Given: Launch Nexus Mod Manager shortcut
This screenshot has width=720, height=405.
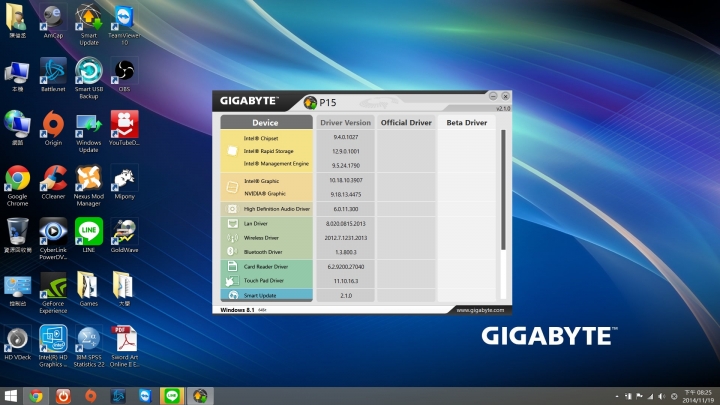Looking at the screenshot, I should [x=89, y=186].
